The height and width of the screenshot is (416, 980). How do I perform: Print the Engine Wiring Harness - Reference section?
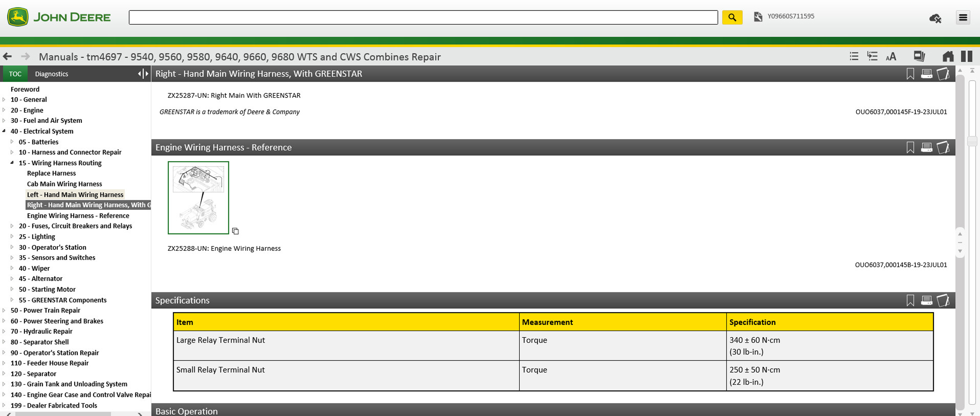pyautogui.click(x=927, y=147)
